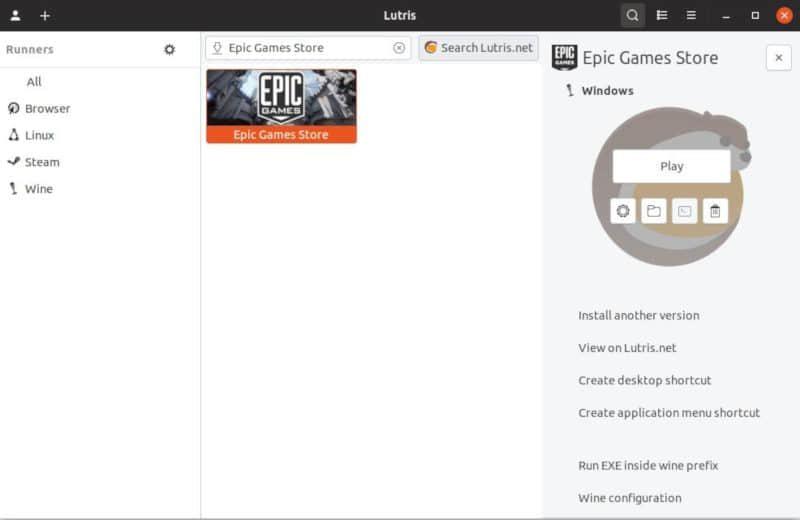Click the user account icon in header

tap(15, 15)
